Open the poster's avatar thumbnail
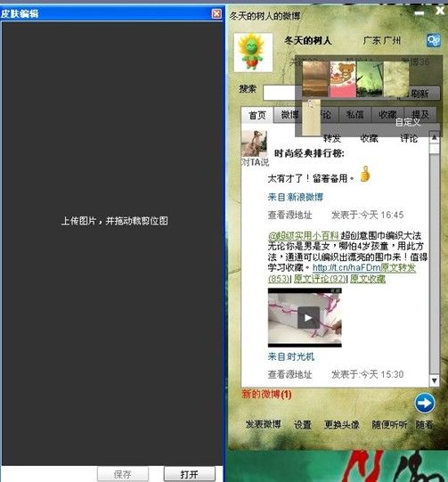448x482 pixels. pos(254,143)
